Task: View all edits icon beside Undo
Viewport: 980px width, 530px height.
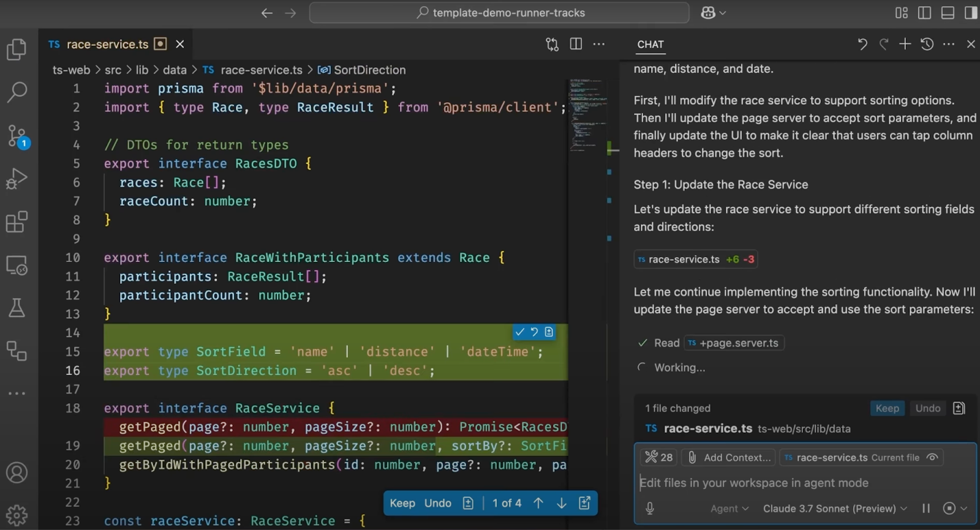Action: coord(959,408)
